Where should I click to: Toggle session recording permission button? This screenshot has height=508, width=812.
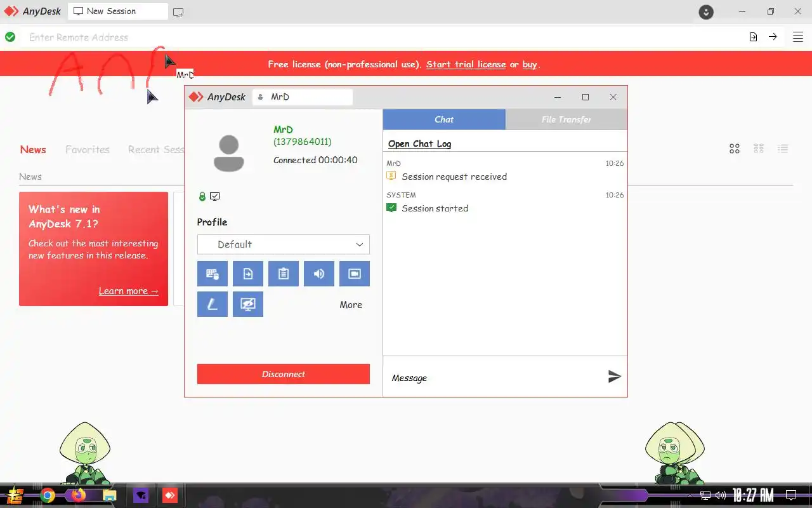(354, 274)
